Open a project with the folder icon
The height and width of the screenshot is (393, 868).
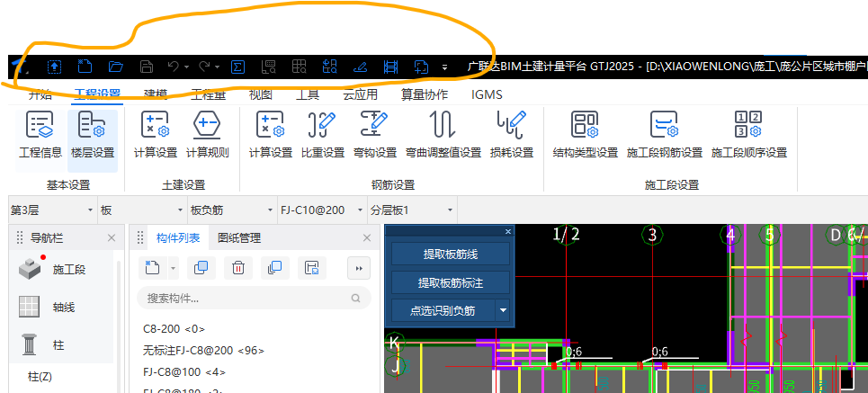pyautogui.click(x=115, y=67)
